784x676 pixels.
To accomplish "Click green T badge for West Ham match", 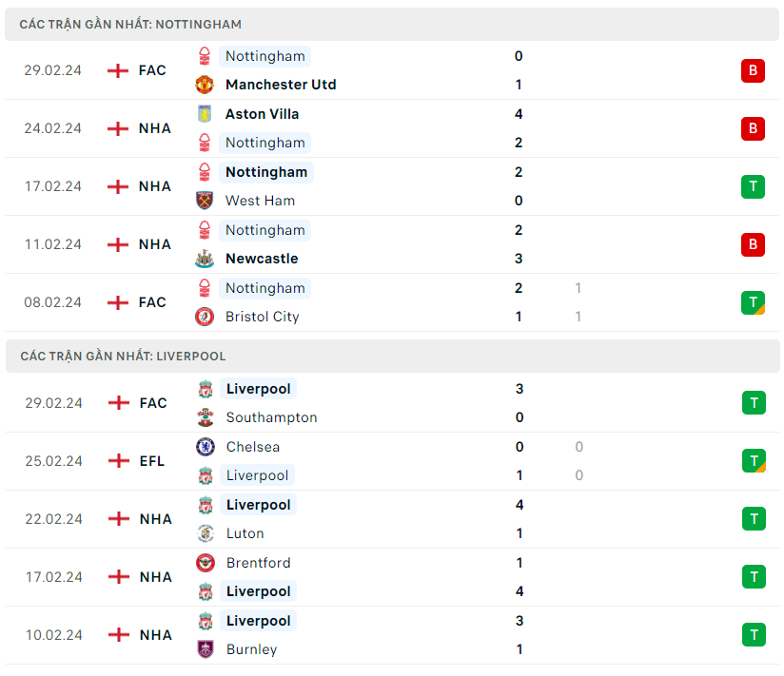I will [753, 186].
